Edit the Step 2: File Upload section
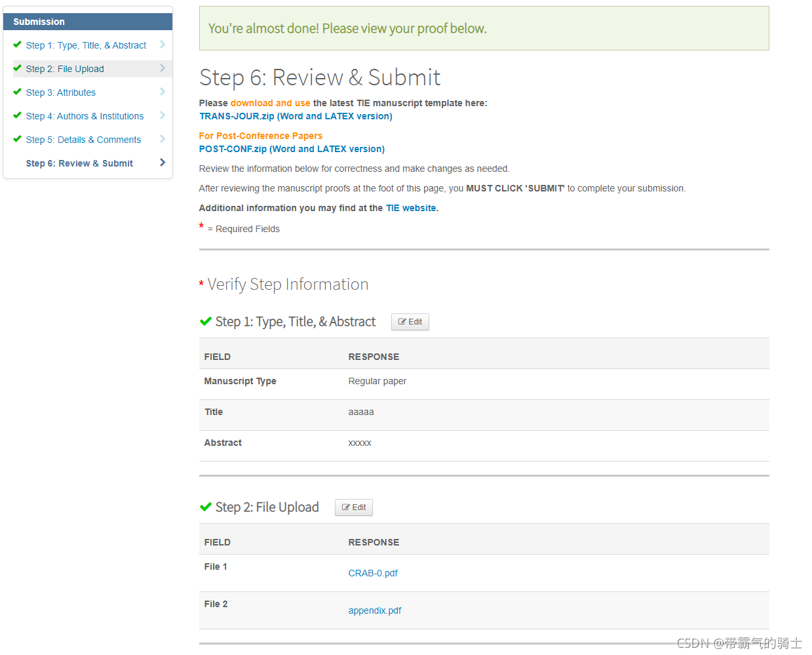The image size is (812, 655). [354, 507]
